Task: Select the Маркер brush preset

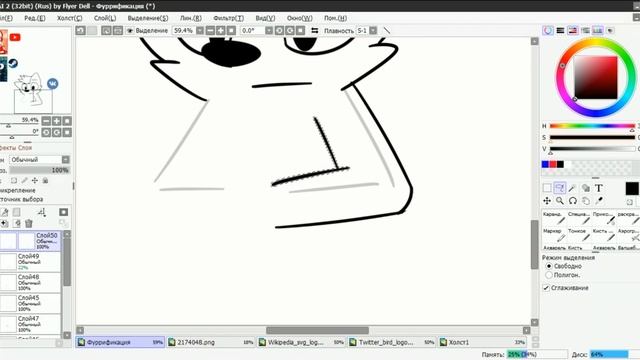Action: click(x=554, y=235)
